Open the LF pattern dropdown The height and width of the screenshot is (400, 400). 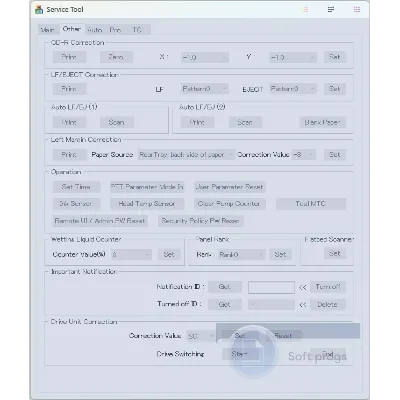pyautogui.click(x=205, y=89)
